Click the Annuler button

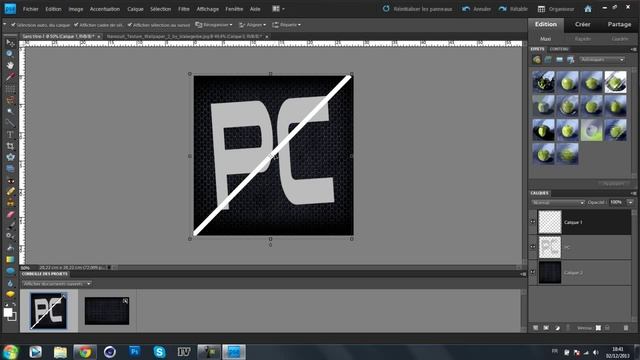[x=476, y=9]
